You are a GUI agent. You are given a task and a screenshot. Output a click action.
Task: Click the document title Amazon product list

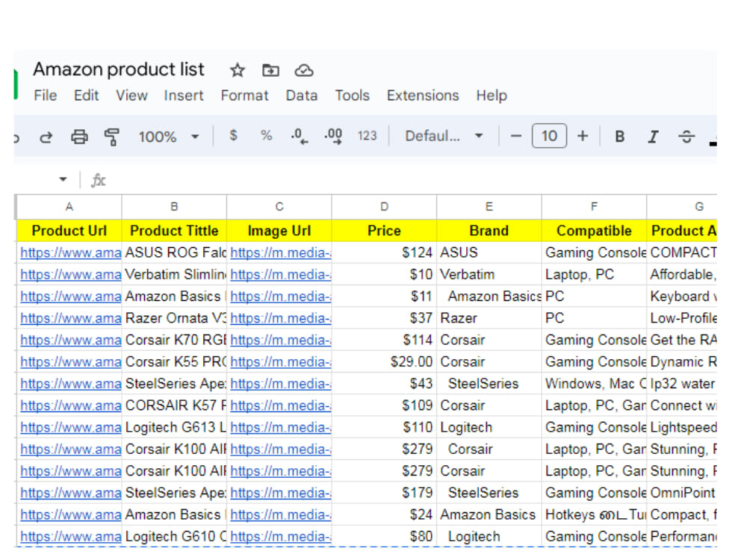click(119, 69)
